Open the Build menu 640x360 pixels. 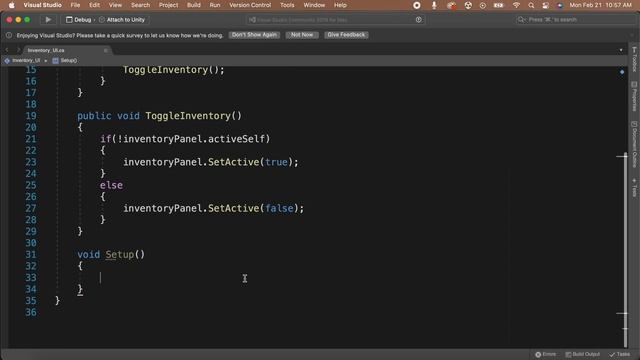(x=193, y=5)
